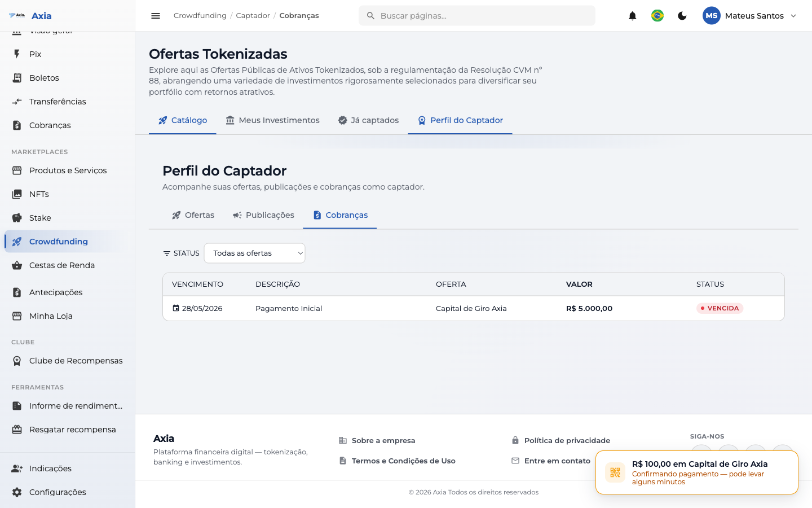Switch to the Catálogo tab

pyautogui.click(x=183, y=120)
